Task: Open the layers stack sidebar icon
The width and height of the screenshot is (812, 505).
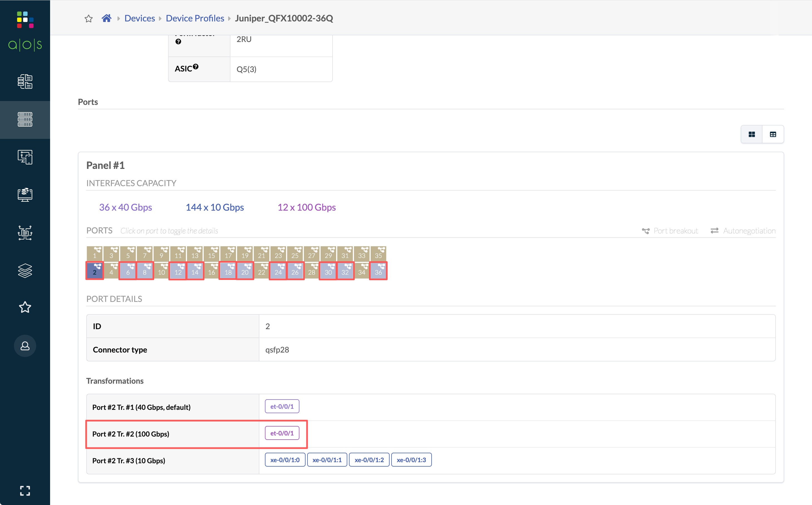Action: click(25, 270)
